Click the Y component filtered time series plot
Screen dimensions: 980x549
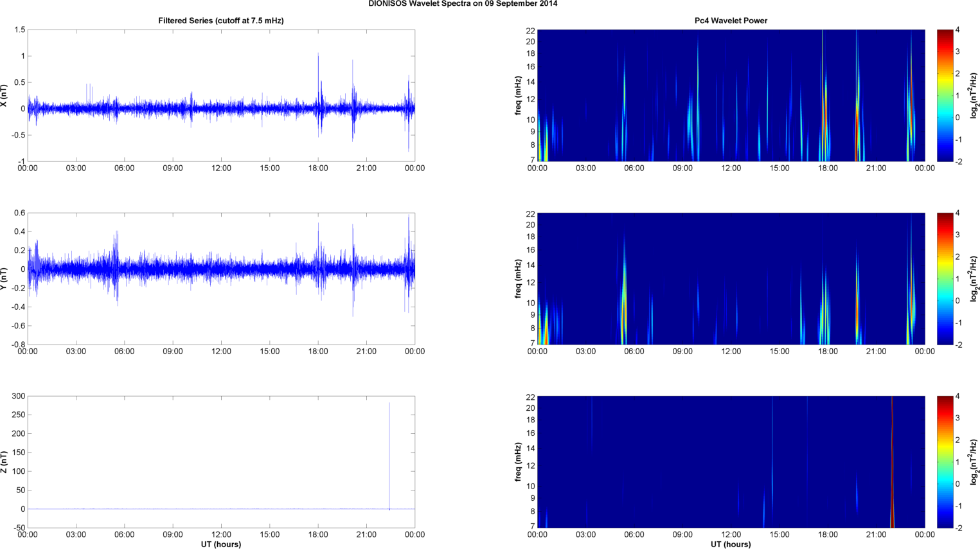(221, 278)
